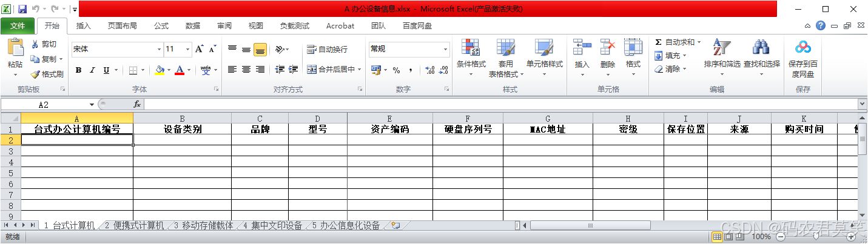Open the font name dropdown showing 宋体

160,49
